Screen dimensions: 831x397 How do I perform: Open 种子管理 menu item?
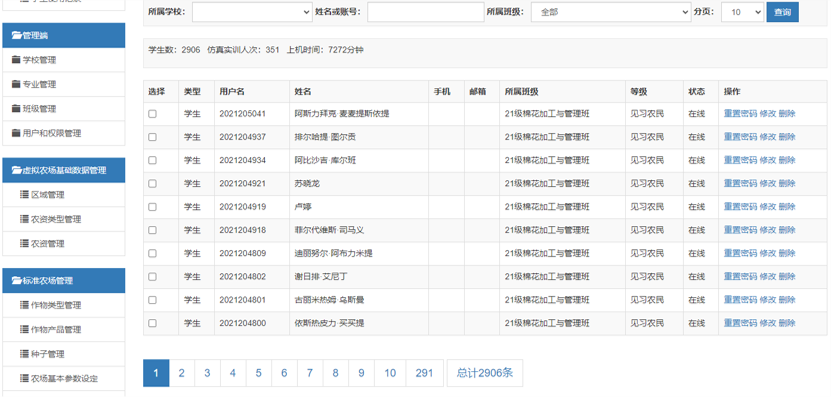64,354
